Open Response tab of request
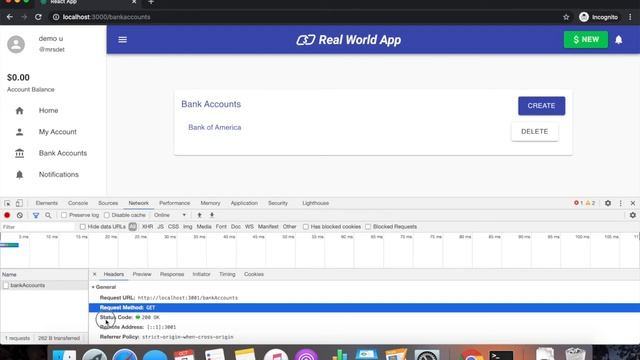640x360 pixels. [172, 274]
